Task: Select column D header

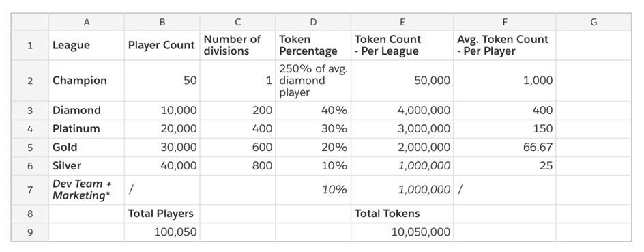Action: [313, 23]
